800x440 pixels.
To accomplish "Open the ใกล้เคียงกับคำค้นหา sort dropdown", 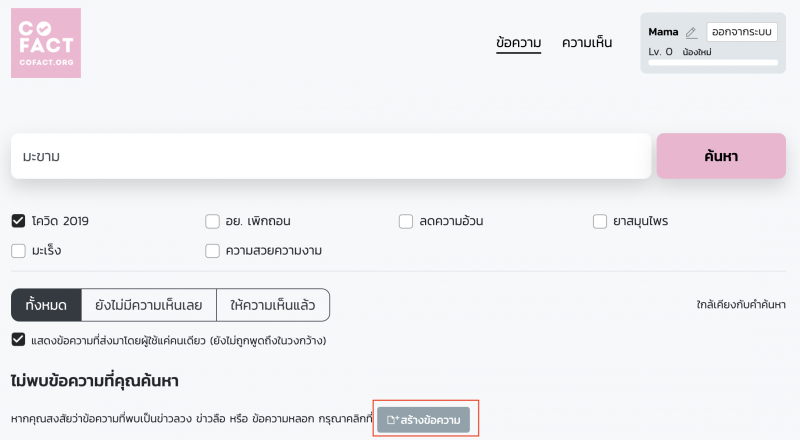I will pyautogui.click(x=741, y=305).
